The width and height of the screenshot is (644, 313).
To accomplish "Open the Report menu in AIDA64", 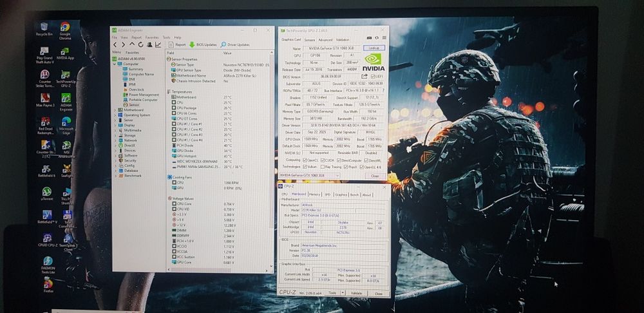I will (137, 37).
